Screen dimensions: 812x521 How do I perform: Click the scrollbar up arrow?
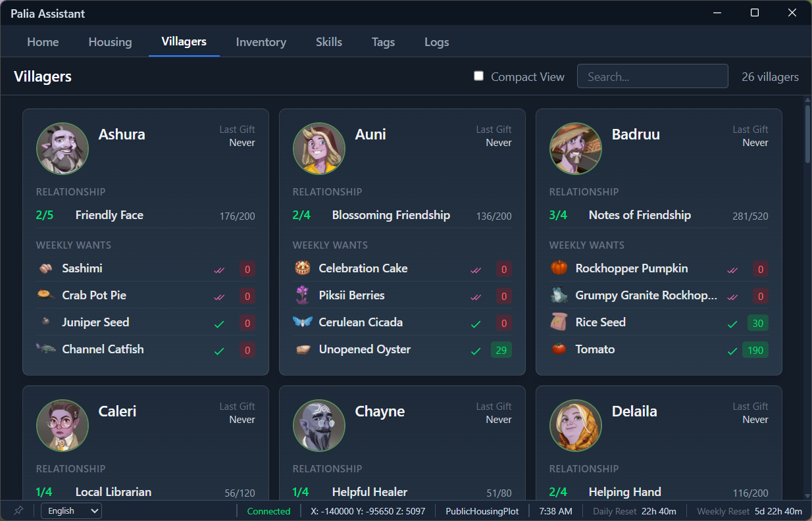pyautogui.click(x=808, y=100)
